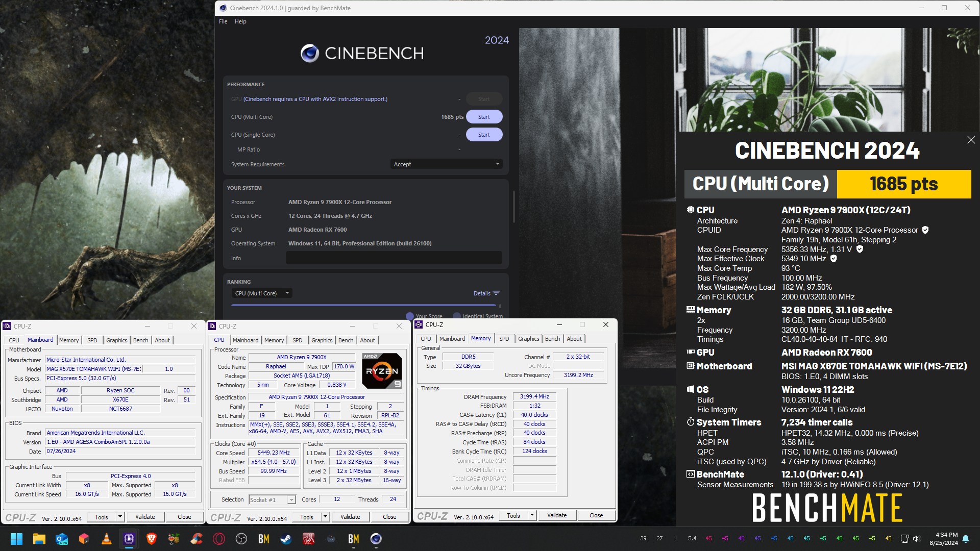
Task: Click the Cinebench panel vertical scrollbar
Action: pos(513,207)
